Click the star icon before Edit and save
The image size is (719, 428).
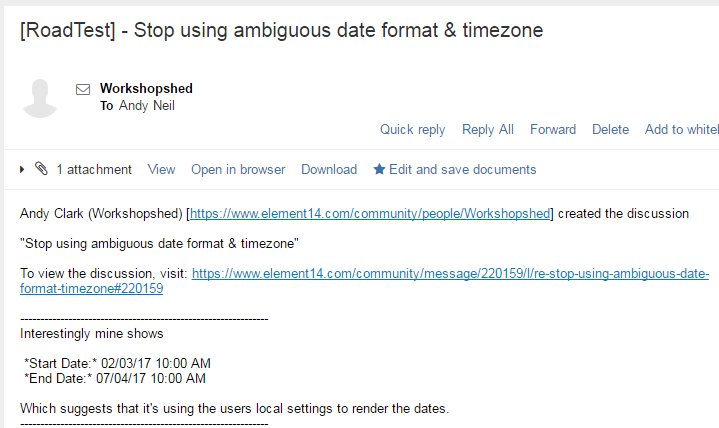379,170
